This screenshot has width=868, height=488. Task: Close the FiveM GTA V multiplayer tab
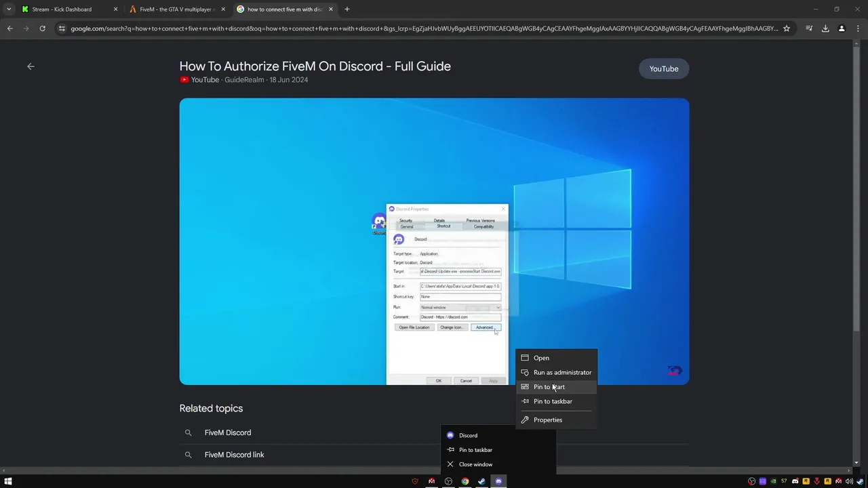[223, 9]
